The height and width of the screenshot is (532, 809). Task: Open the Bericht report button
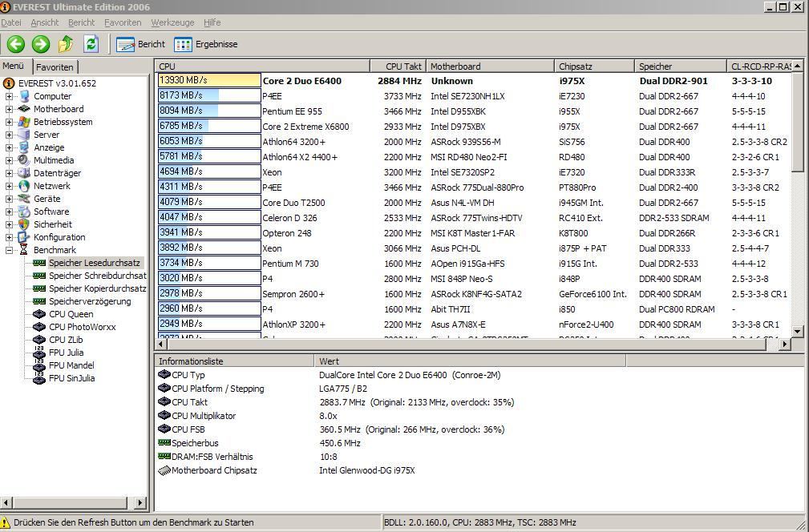click(x=140, y=44)
